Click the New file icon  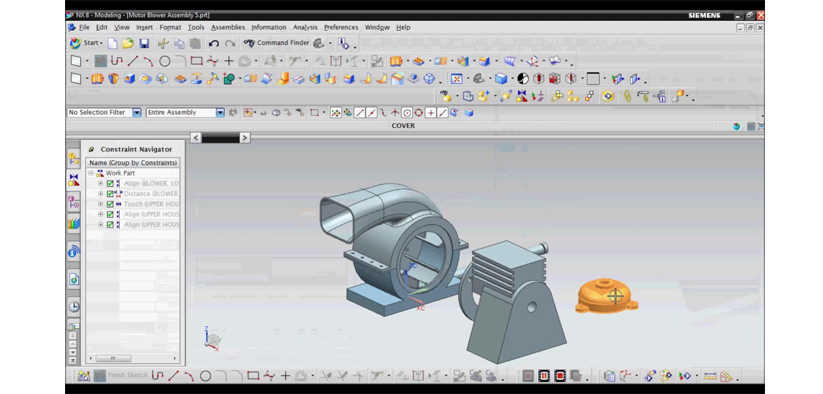pyautogui.click(x=112, y=43)
